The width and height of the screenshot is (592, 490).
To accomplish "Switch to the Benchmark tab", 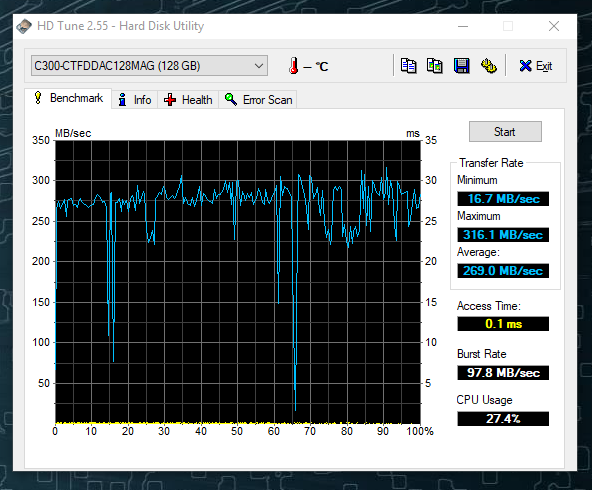I will click(68, 98).
